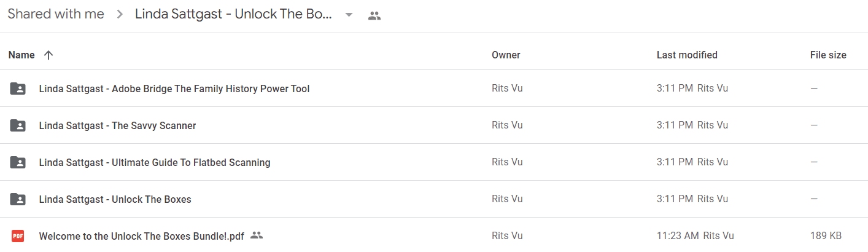Click the shared folder icon for Adobe Bridge row

click(18, 89)
